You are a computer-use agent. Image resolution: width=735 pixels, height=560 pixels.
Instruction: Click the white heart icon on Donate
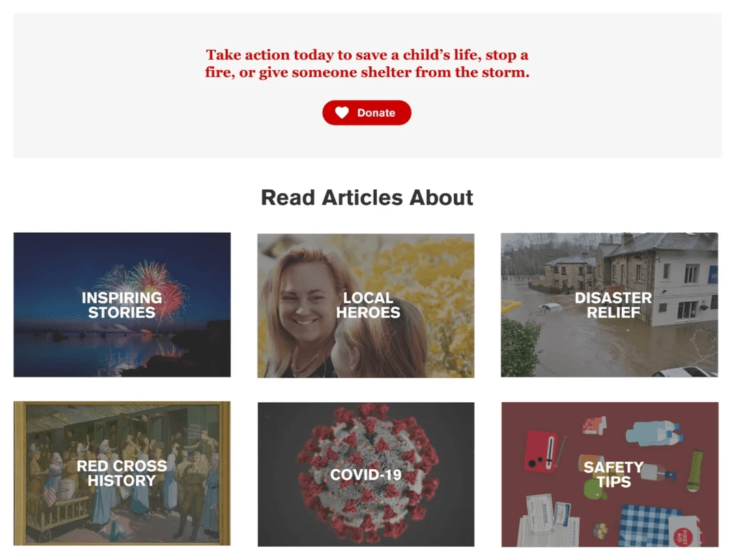point(341,113)
